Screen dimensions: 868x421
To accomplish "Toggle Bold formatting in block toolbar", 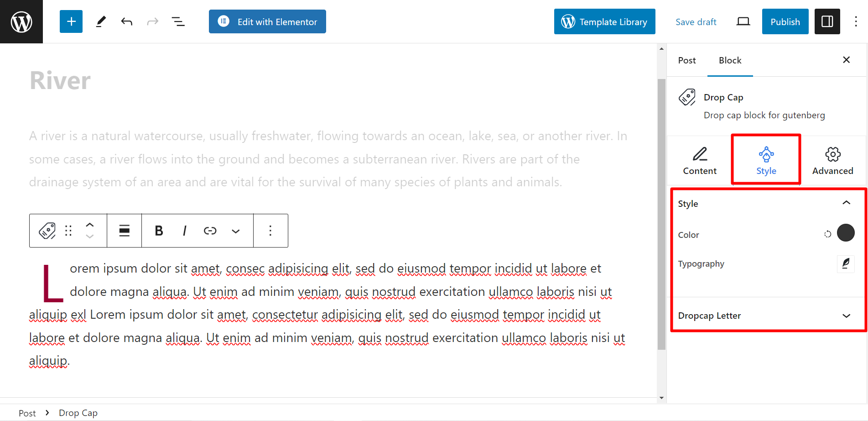I will 159,231.
